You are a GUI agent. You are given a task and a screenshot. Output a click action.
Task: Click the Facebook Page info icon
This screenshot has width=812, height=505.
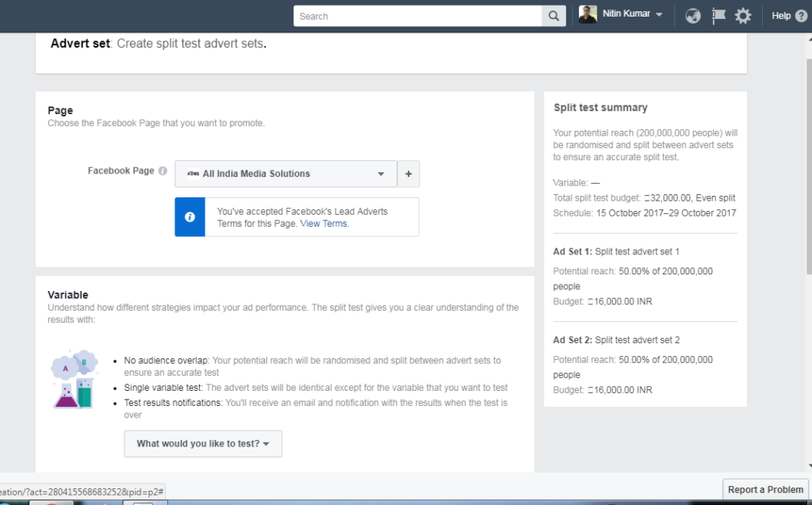point(163,171)
